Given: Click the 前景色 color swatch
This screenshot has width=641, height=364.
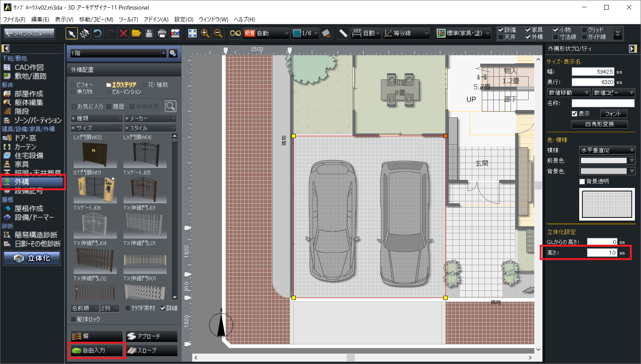Looking at the screenshot, I should point(603,161).
